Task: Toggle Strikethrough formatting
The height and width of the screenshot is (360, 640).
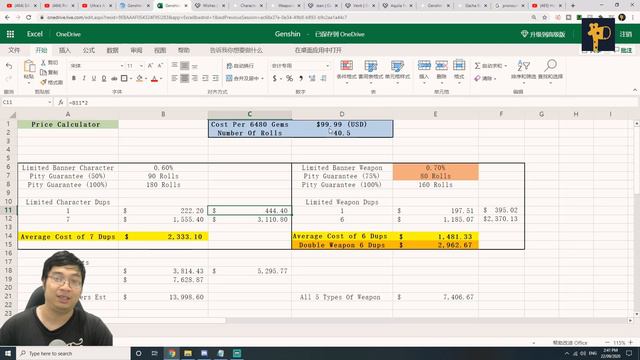Action: tap(114, 78)
